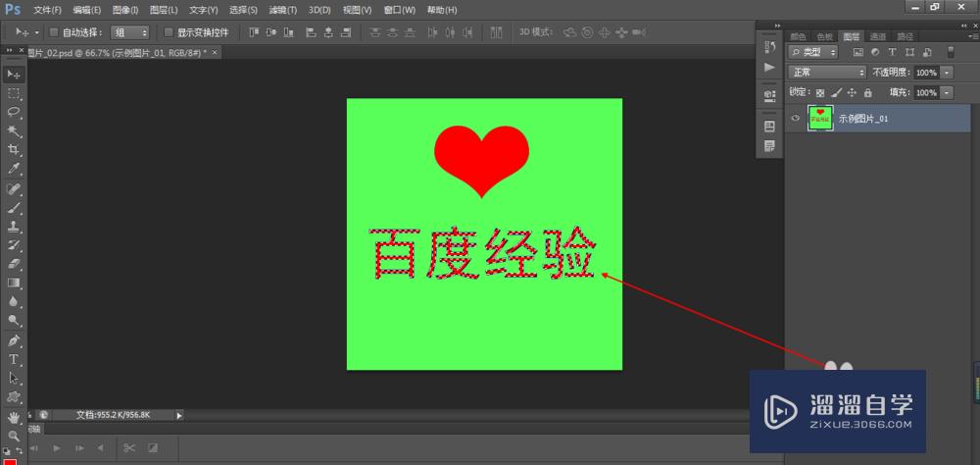Toggle lock image pixels brush icon
This screenshot has width=980, height=465.
(x=837, y=92)
